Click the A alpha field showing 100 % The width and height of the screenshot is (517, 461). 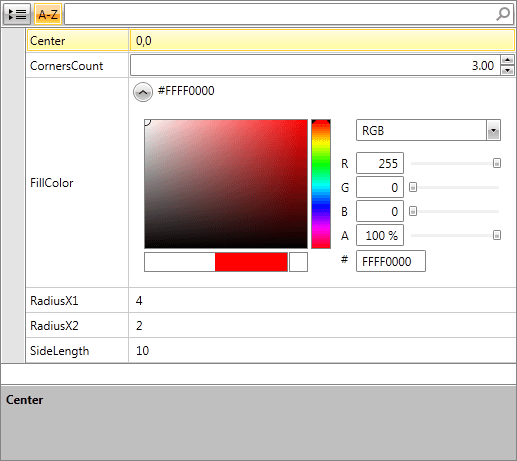click(380, 235)
